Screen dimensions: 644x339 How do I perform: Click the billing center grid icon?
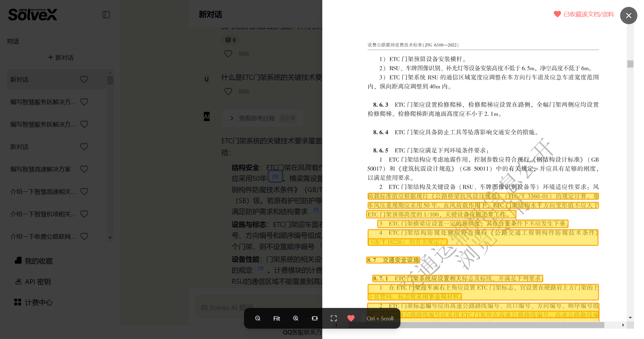coord(18,302)
